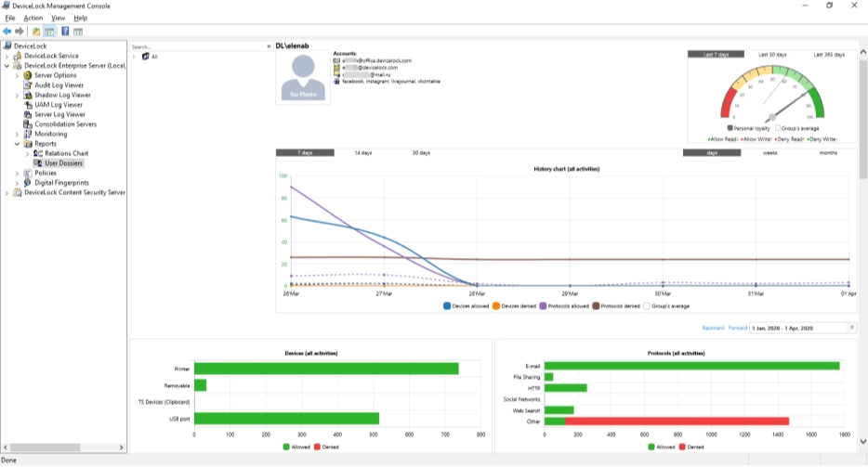Toggle Personal loyalty gauge checkbox
The height and width of the screenshot is (467, 868).
730,128
